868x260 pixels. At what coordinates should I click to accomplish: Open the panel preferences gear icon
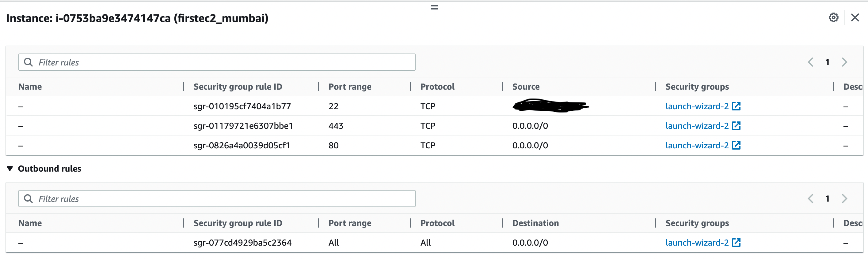[x=833, y=17]
